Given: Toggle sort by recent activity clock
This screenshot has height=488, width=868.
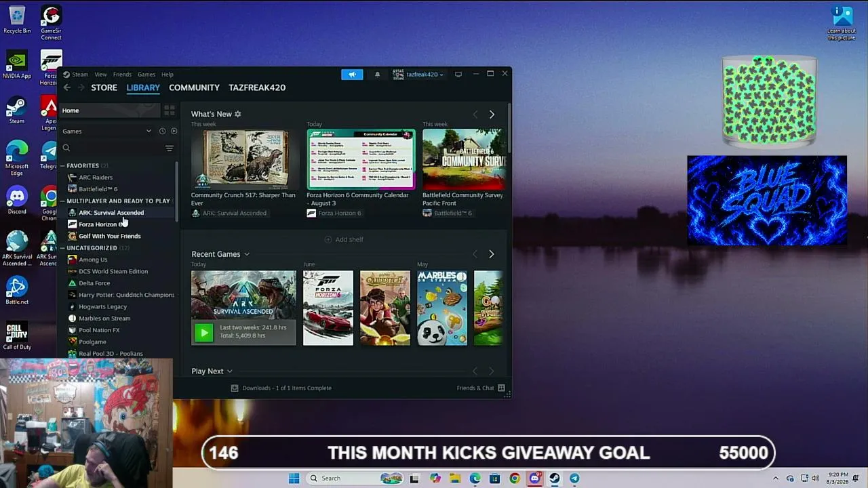Looking at the screenshot, I should coord(162,131).
